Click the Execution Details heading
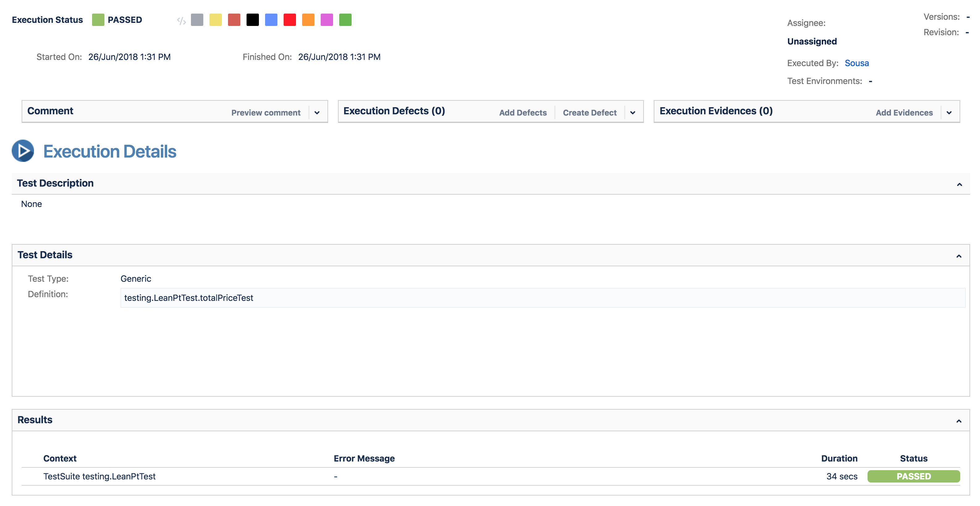 point(110,151)
